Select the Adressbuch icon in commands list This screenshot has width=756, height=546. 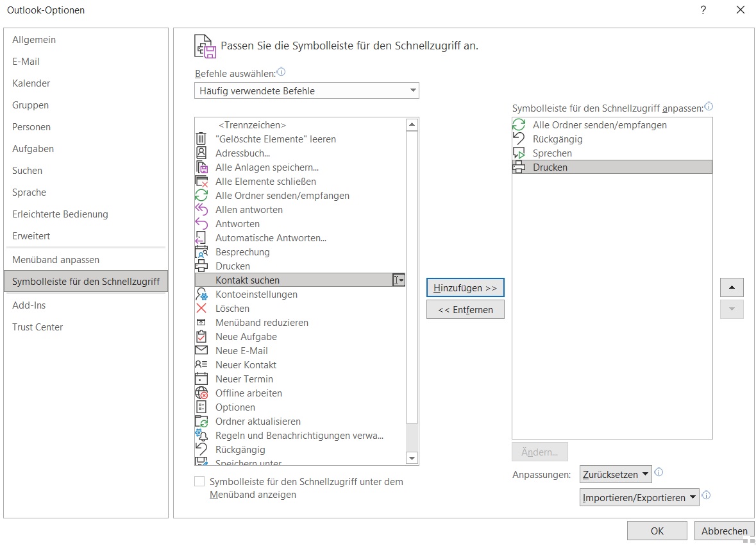201,153
